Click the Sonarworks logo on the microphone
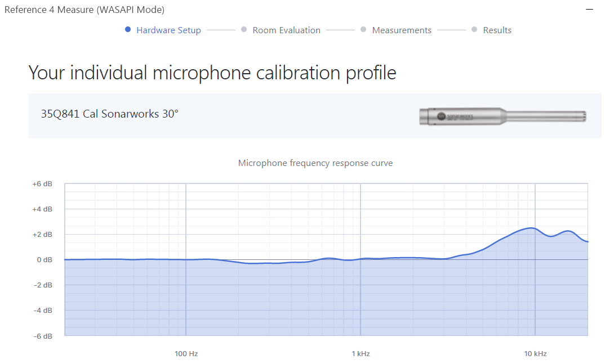This screenshot has width=614, height=364. [442, 116]
